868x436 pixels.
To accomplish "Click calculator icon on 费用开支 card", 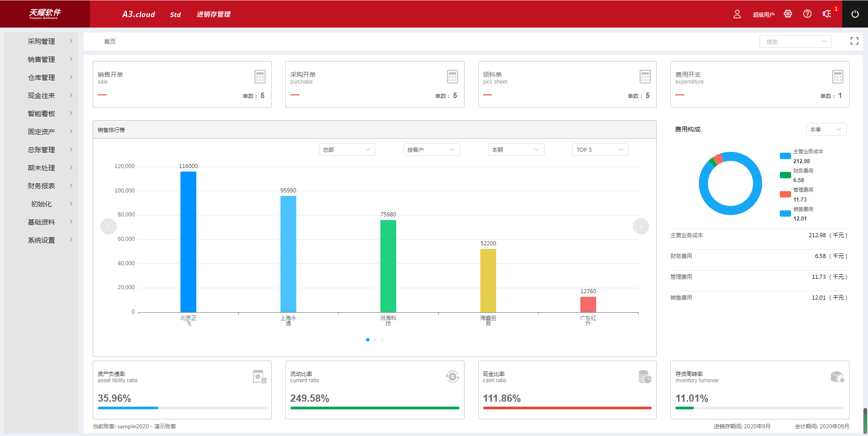I will pyautogui.click(x=837, y=77).
